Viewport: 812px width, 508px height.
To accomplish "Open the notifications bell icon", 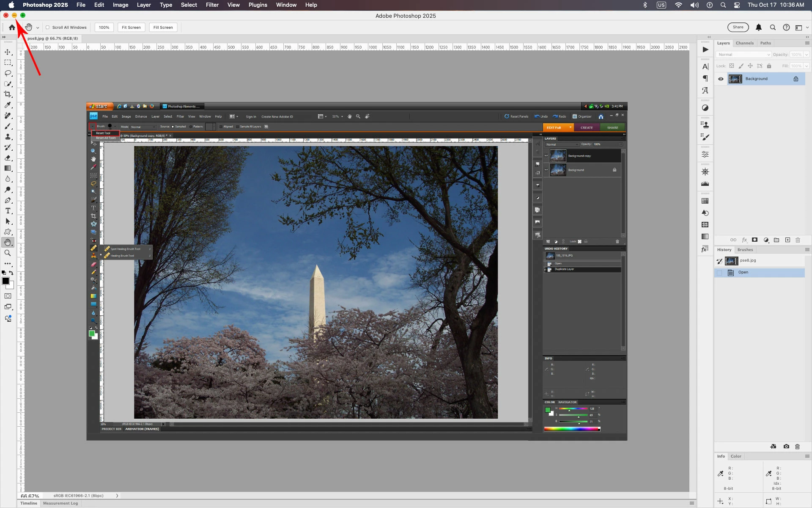I will tap(759, 28).
